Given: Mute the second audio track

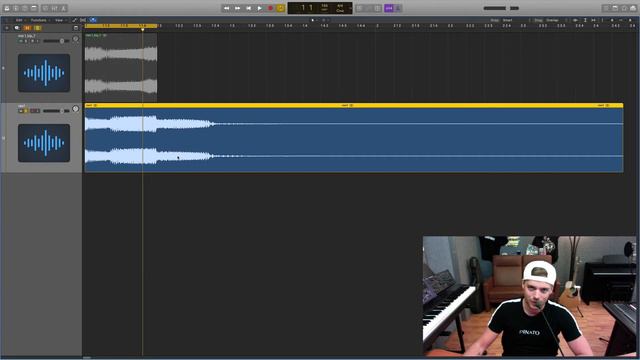Looking at the screenshot, I should 21,111.
